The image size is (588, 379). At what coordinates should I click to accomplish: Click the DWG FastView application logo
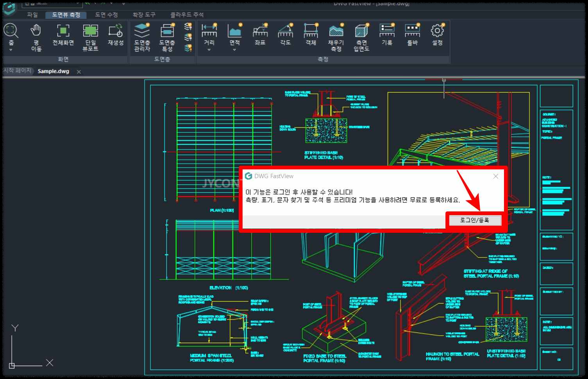coord(9,8)
